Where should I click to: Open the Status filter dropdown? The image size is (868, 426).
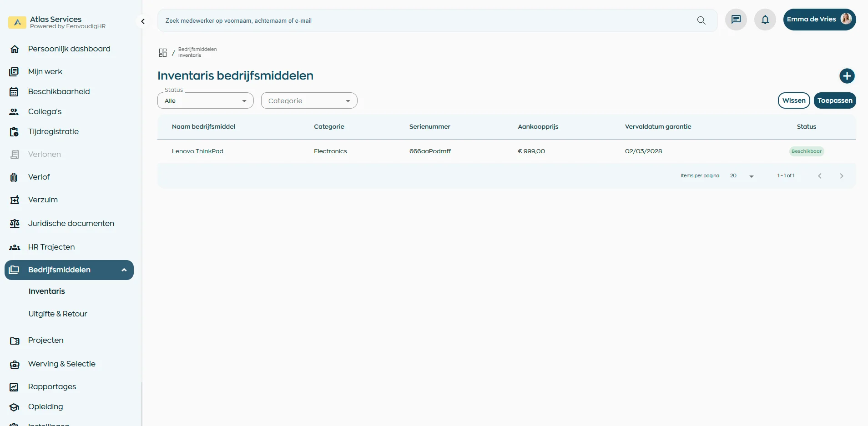pos(206,100)
